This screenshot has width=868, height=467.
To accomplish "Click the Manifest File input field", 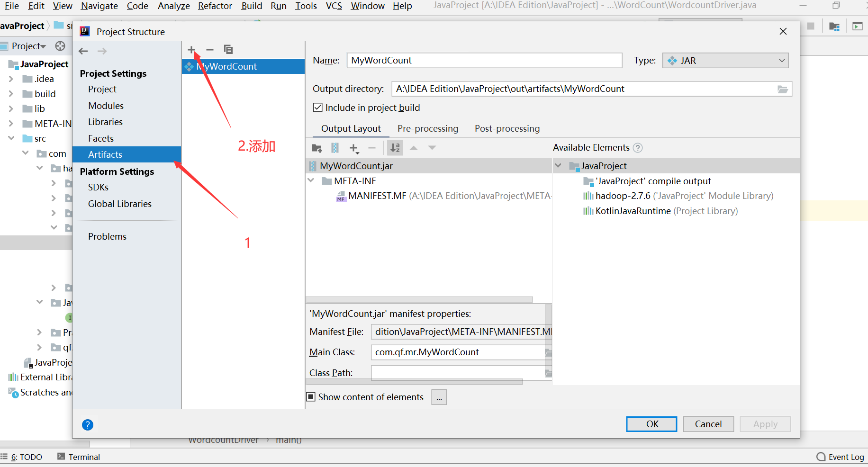I will 461,332.
